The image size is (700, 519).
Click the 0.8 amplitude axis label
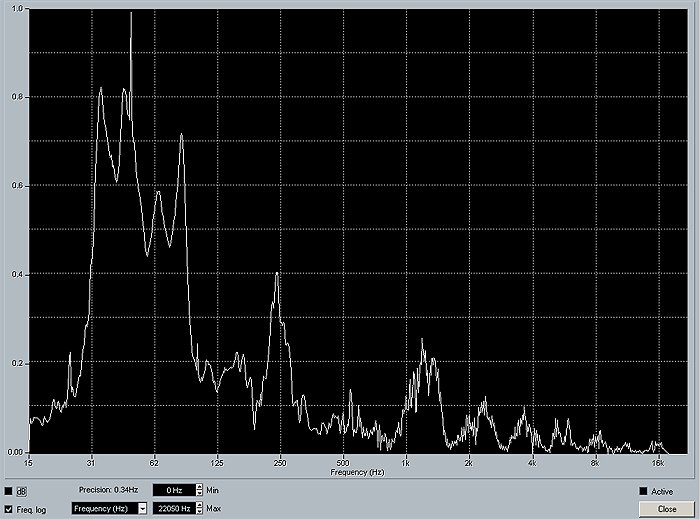(16, 97)
